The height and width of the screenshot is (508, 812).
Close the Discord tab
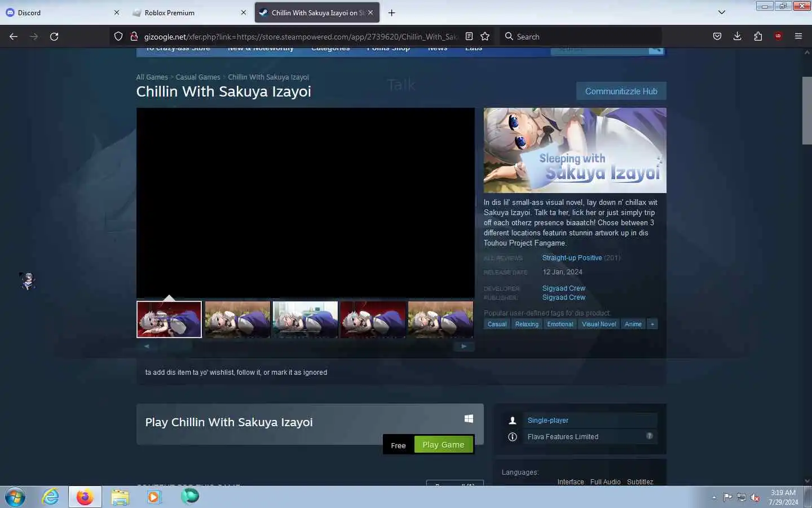click(x=117, y=12)
